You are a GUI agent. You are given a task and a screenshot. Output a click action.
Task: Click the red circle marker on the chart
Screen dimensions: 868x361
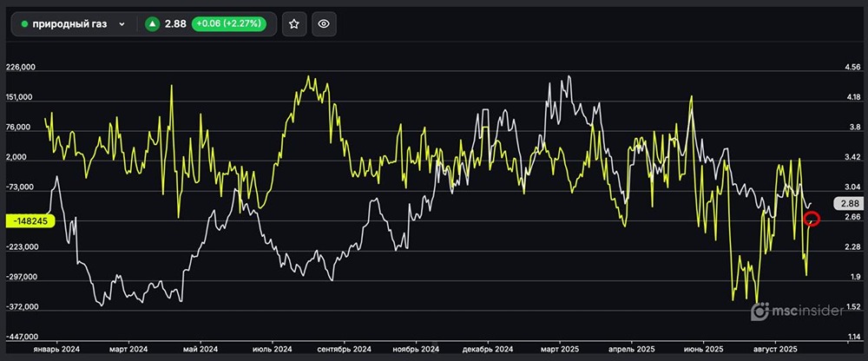coord(812,218)
